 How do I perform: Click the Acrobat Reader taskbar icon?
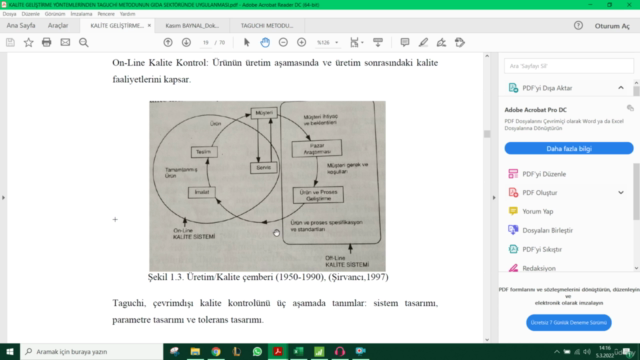pyautogui.click(x=278, y=351)
